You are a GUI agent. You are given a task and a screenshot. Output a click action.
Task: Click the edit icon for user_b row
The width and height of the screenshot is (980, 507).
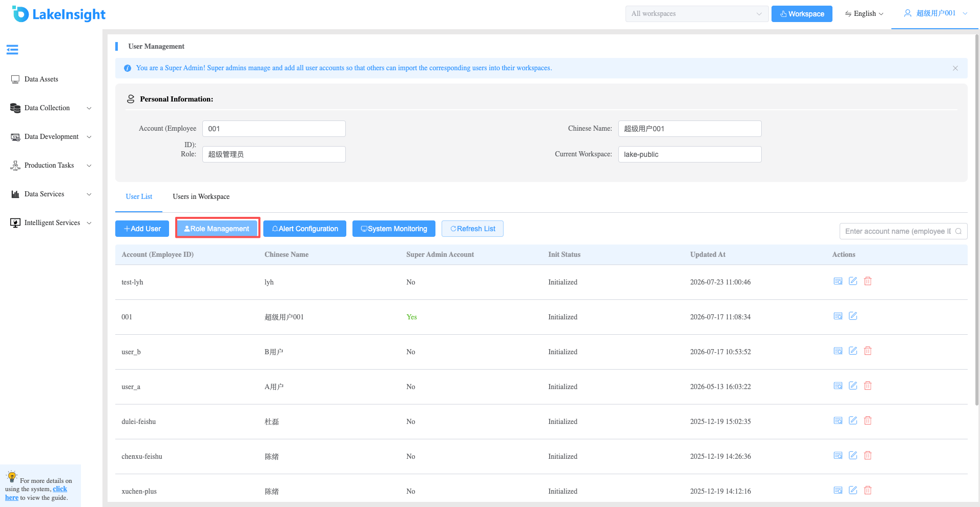pos(853,351)
